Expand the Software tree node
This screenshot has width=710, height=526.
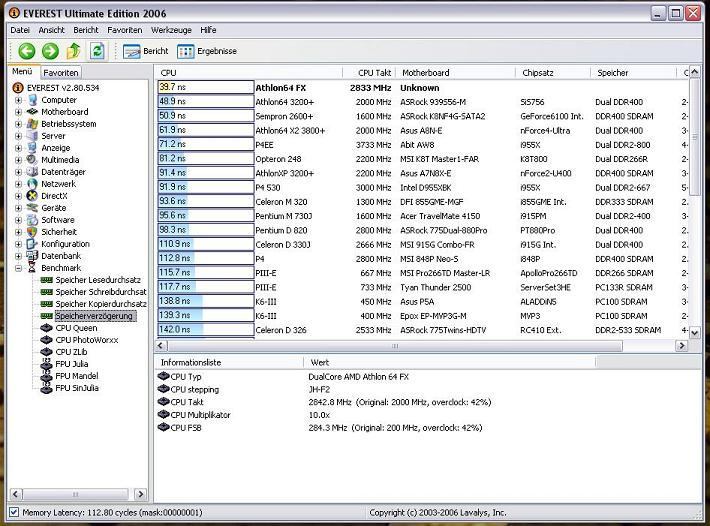click(x=19, y=220)
